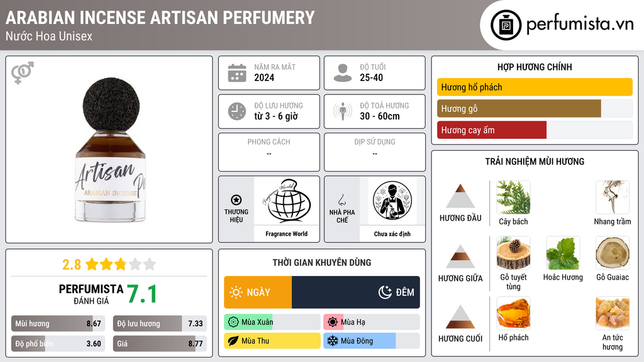The width and height of the screenshot is (644, 362).
Task: Click the longevity value từ 3 - 6 giờ
Action: (276, 116)
